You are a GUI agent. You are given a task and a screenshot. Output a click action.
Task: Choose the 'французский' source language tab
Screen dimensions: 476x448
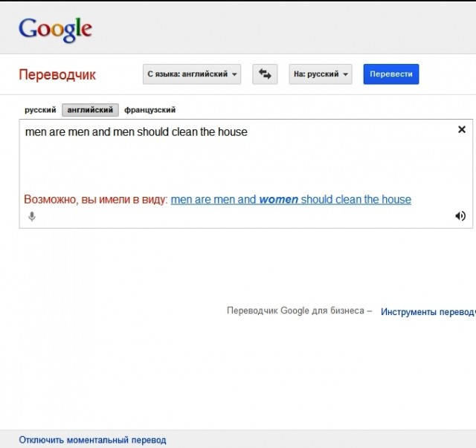click(150, 110)
